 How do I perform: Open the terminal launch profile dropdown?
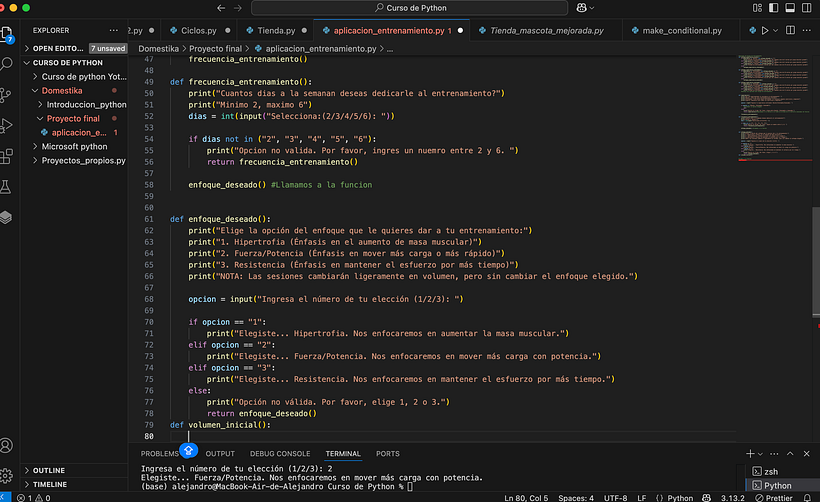pyautogui.click(x=760, y=454)
